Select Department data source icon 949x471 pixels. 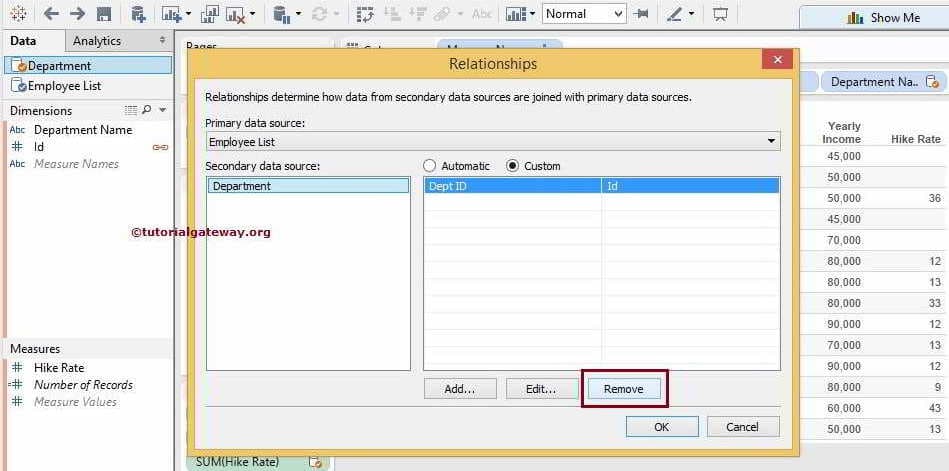19,65
